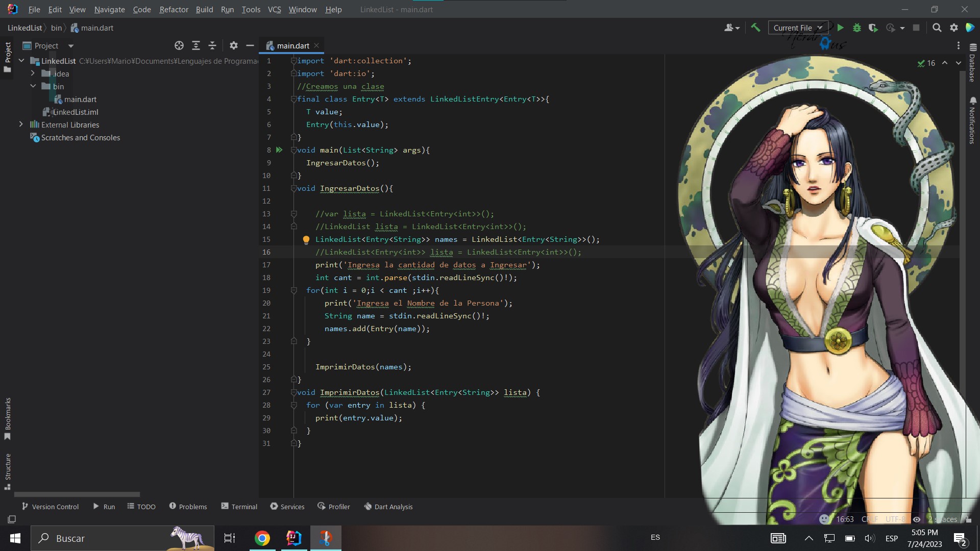Open Project panel options gear
The image size is (980, 551).
point(234,46)
